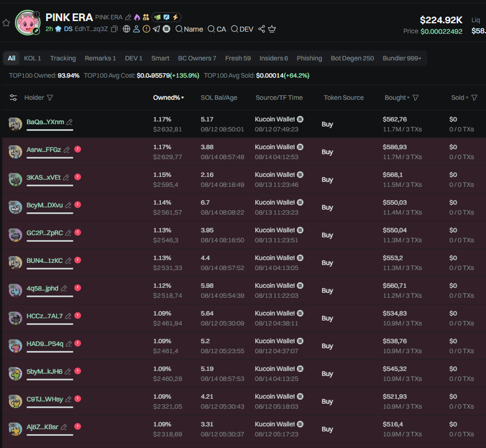Click the purple flame icon in header
Screen dimensions: 486x448
point(137,17)
